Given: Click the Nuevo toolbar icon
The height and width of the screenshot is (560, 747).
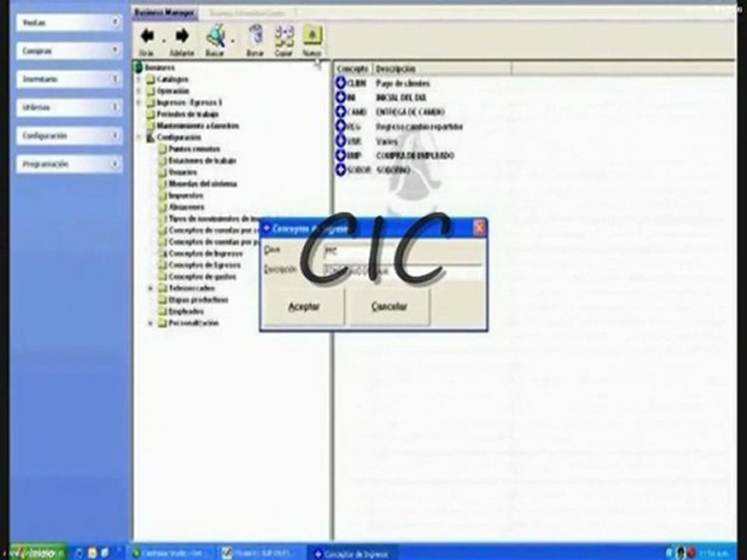Looking at the screenshot, I should point(313,36).
